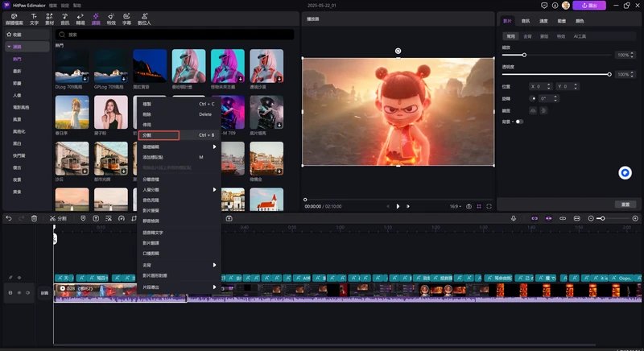Click the redo arrow in timeline toolbar
644x351 pixels.
pos(22,218)
